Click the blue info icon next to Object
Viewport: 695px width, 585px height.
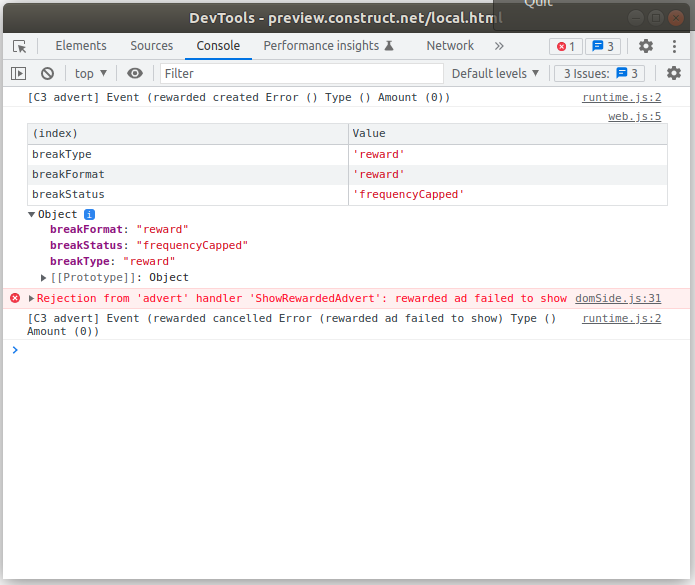[x=90, y=214]
